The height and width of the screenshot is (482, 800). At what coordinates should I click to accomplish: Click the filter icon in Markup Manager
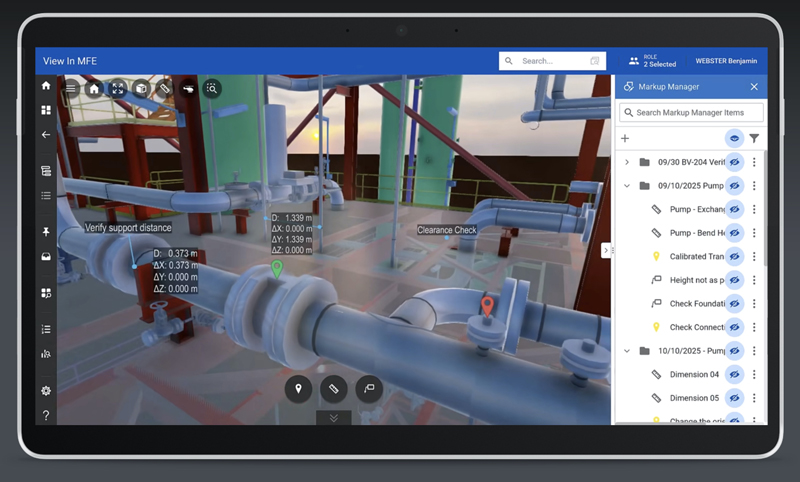754,139
